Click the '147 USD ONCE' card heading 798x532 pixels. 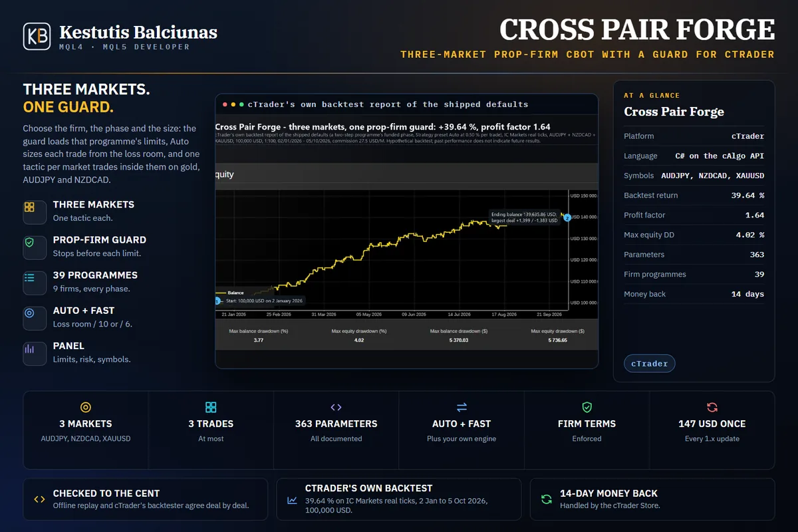[712, 424]
